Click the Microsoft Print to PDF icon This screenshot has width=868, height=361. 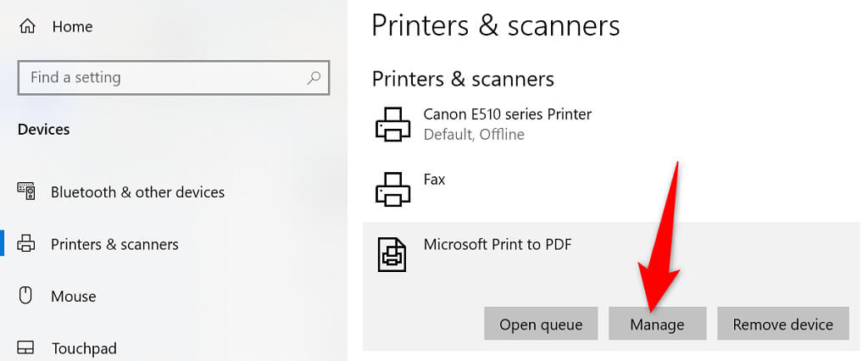tap(392, 254)
